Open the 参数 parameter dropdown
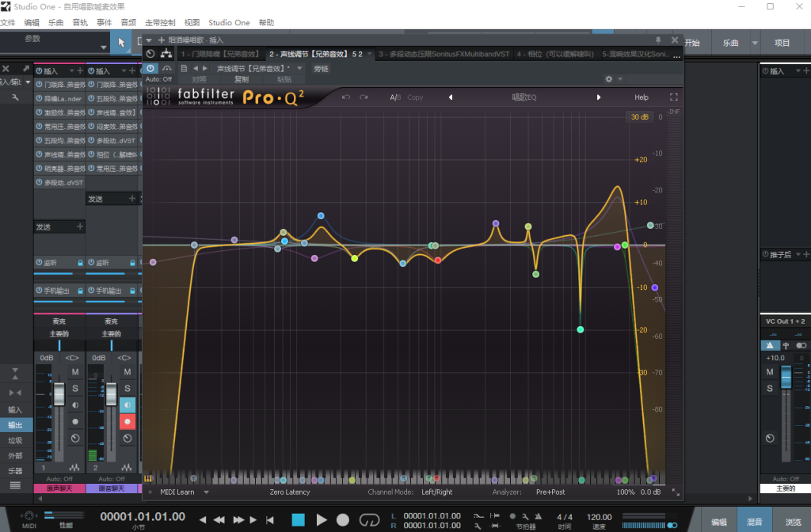The width and height of the screenshot is (811, 532). click(104, 47)
